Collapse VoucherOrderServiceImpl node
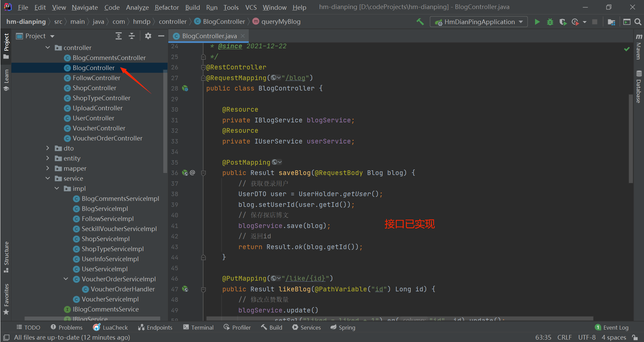 tap(66, 279)
